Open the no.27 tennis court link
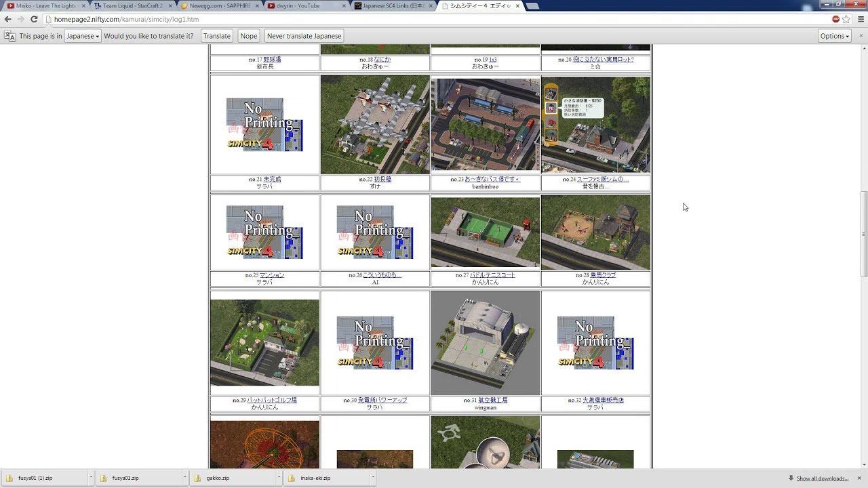The height and width of the screenshot is (488, 868). pyautogui.click(x=493, y=275)
